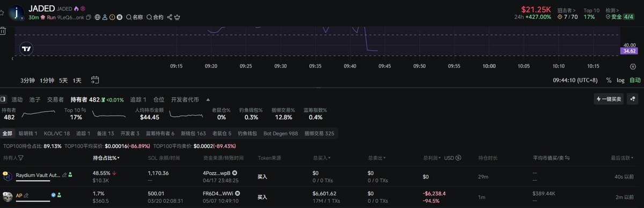Screen dimensions: 644x208
Task: Select the 1分钟 timeframe
Action: (x=47, y=80)
